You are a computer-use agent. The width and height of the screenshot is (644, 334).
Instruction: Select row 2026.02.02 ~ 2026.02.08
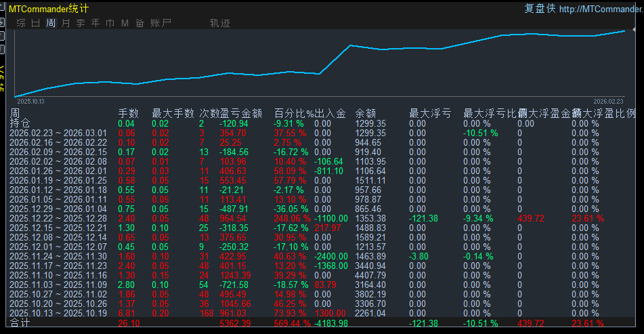tap(58, 161)
